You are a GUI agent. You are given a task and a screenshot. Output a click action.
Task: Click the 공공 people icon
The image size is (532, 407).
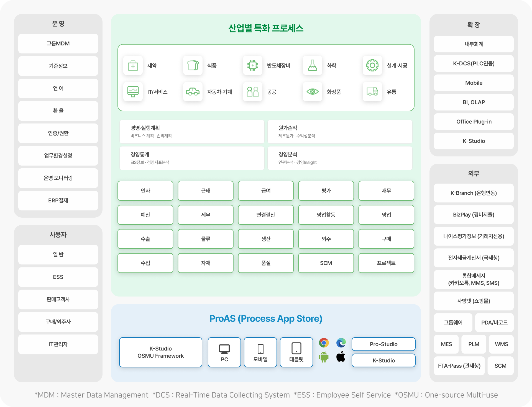[253, 92]
